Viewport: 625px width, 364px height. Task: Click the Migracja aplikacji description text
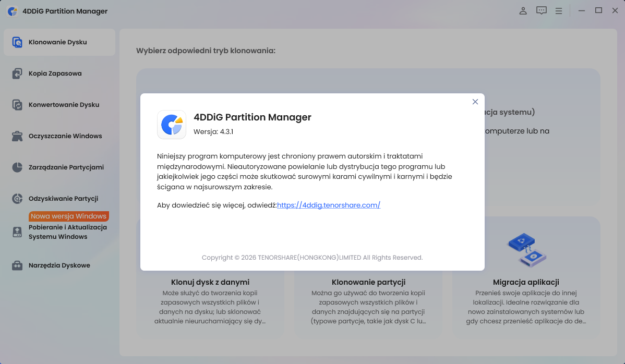point(526,307)
